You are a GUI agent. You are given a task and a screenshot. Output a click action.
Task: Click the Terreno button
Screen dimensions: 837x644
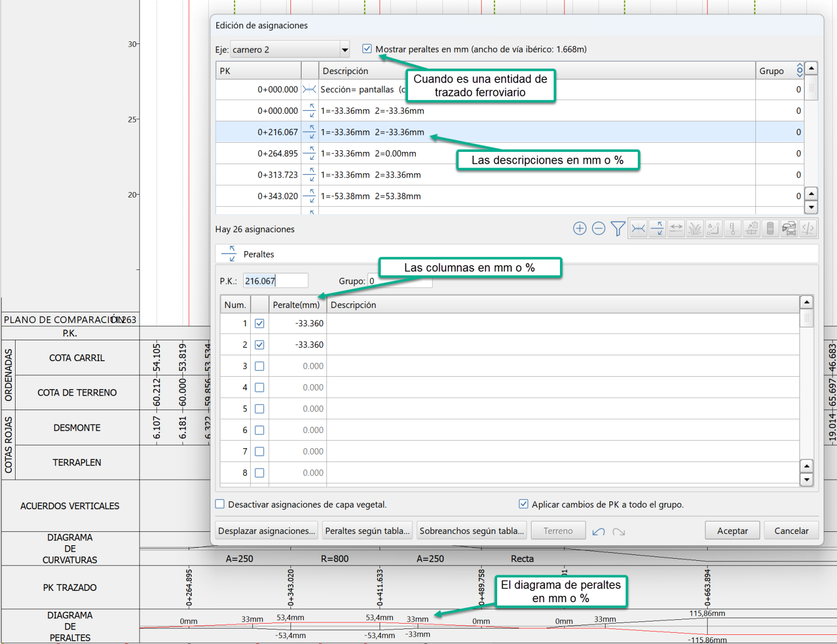pos(558,531)
